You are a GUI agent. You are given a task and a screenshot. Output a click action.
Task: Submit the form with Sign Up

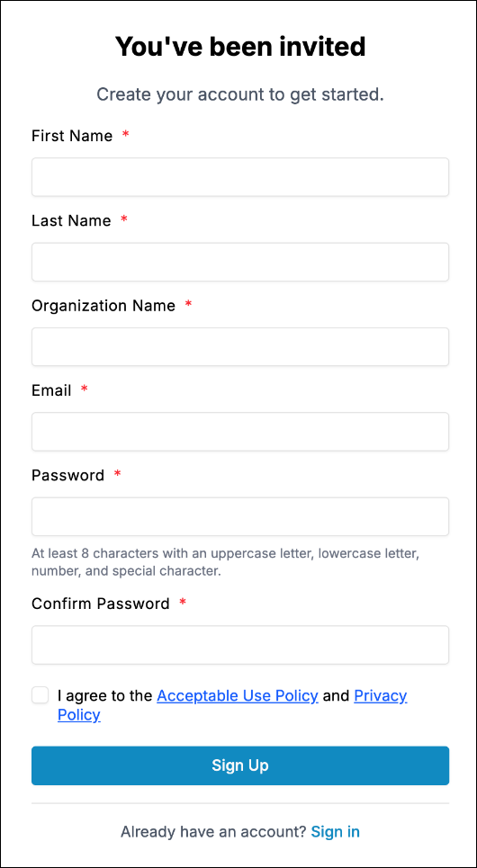240,765
